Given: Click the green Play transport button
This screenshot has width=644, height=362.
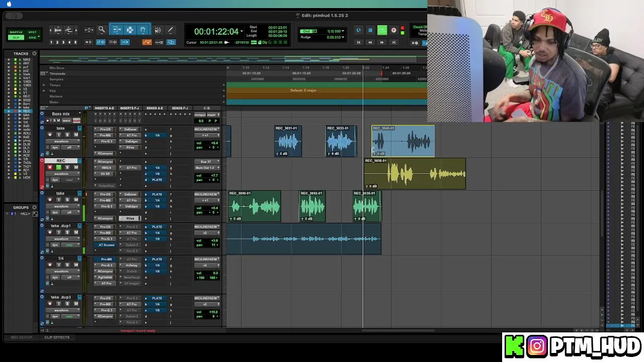Looking at the screenshot, I should [x=382, y=31].
